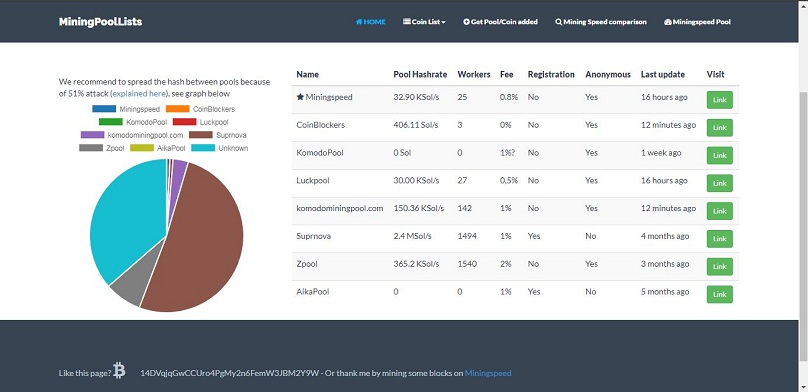Click the Link button for Suprnova
The image size is (808, 392).
pos(719,239)
